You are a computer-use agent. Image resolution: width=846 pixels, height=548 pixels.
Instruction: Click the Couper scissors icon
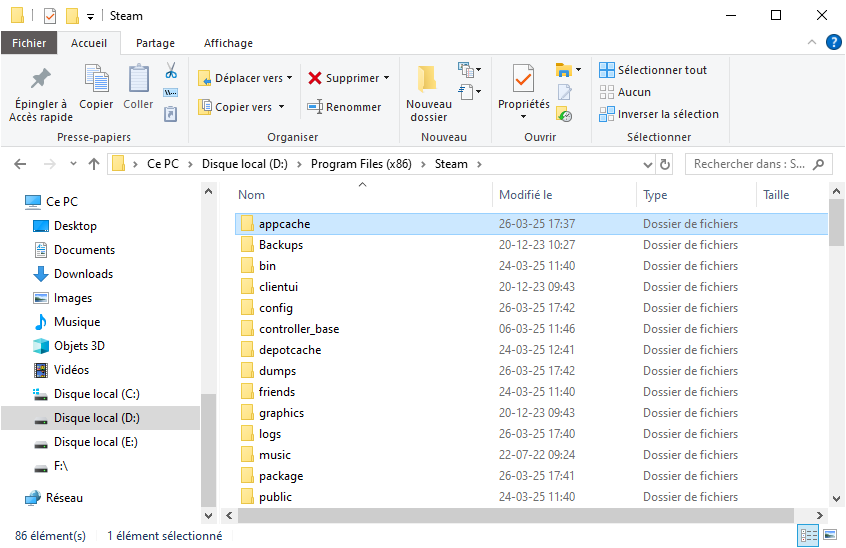(171, 70)
